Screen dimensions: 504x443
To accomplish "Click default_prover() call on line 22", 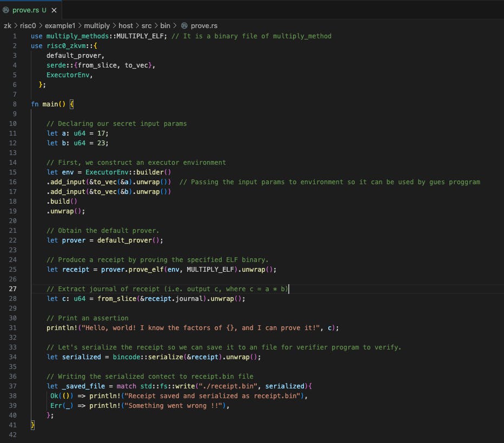I will 128,240.
